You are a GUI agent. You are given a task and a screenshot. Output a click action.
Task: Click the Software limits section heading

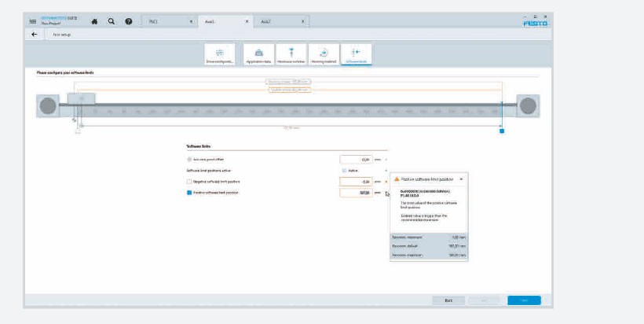click(x=199, y=146)
